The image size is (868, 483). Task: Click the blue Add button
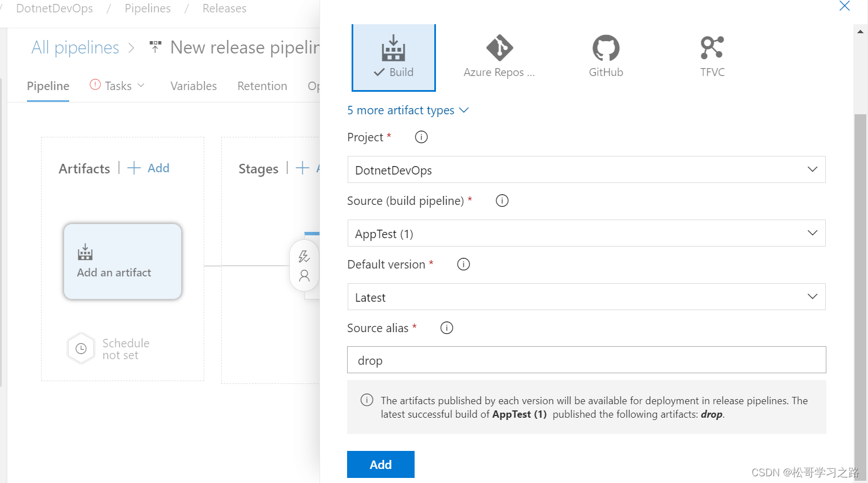(381, 464)
